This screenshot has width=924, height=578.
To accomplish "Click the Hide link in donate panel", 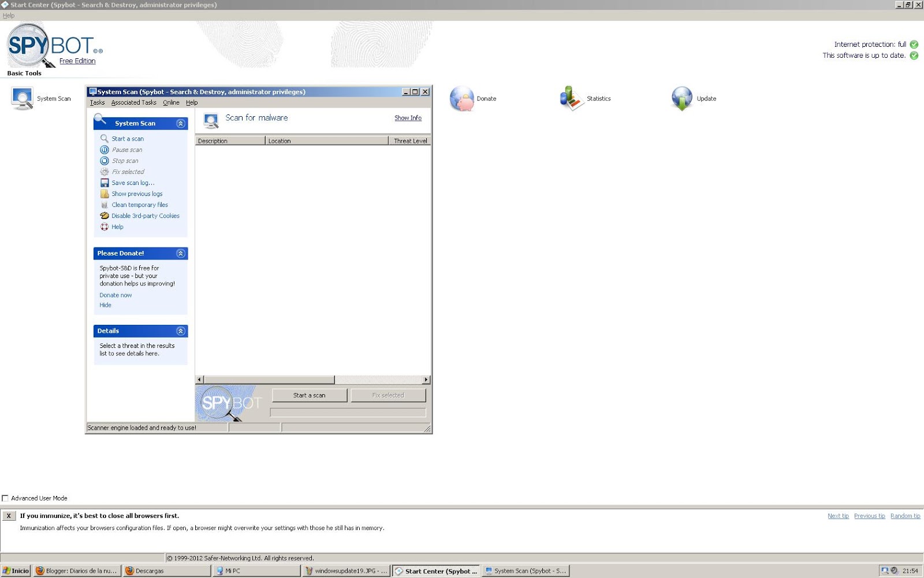I will (x=105, y=305).
